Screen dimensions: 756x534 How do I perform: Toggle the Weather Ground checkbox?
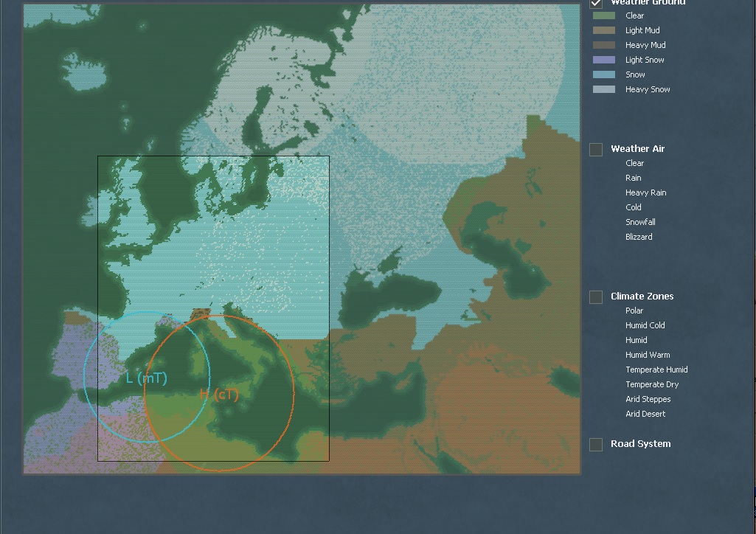596,3
